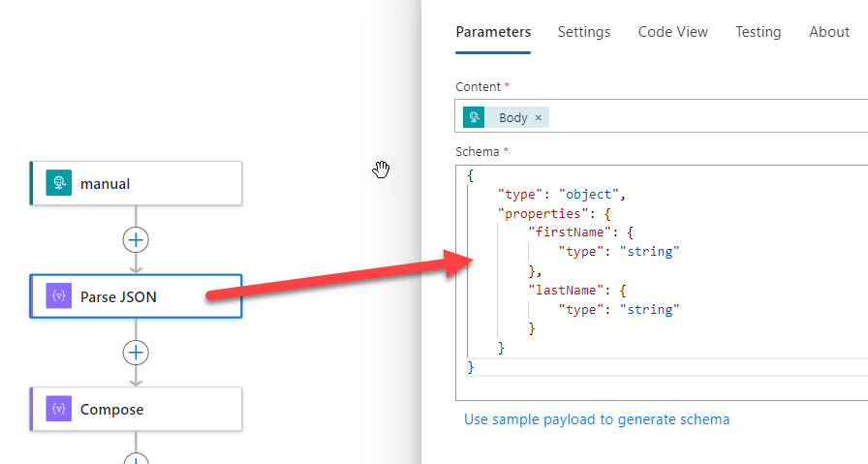Viewport: 868px width, 464px height.
Task: Add a step between Parse JSON and Compose
Action: click(136, 353)
